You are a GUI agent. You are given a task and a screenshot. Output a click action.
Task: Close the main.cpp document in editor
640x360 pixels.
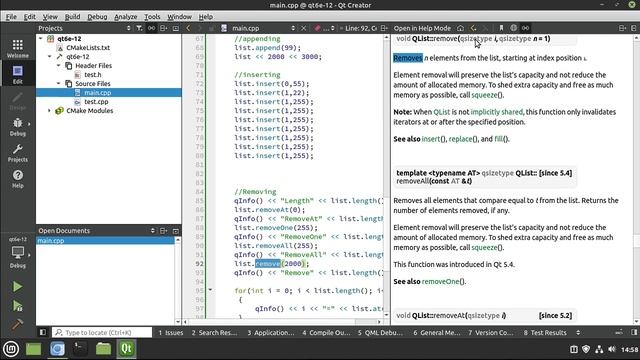coord(304,28)
